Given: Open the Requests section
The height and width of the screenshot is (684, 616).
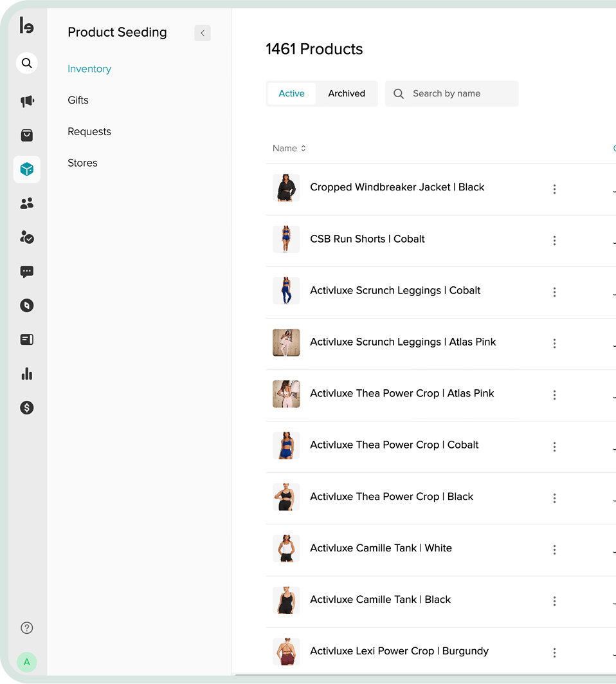Looking at the screenshot, I should 89,132.
